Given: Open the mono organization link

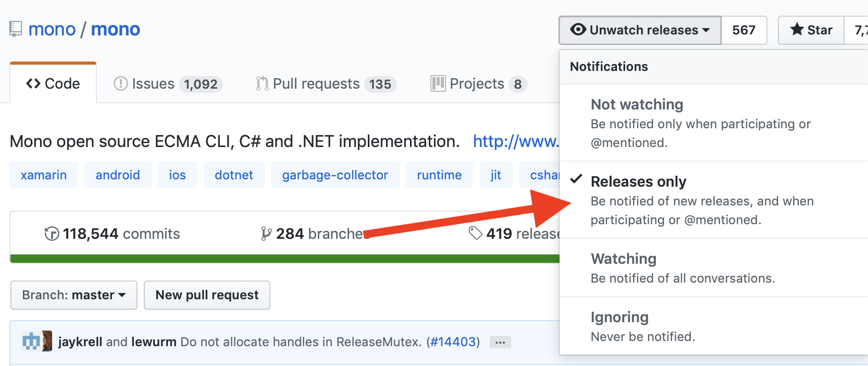Looking at the screenshot, I should pos(52,29).
